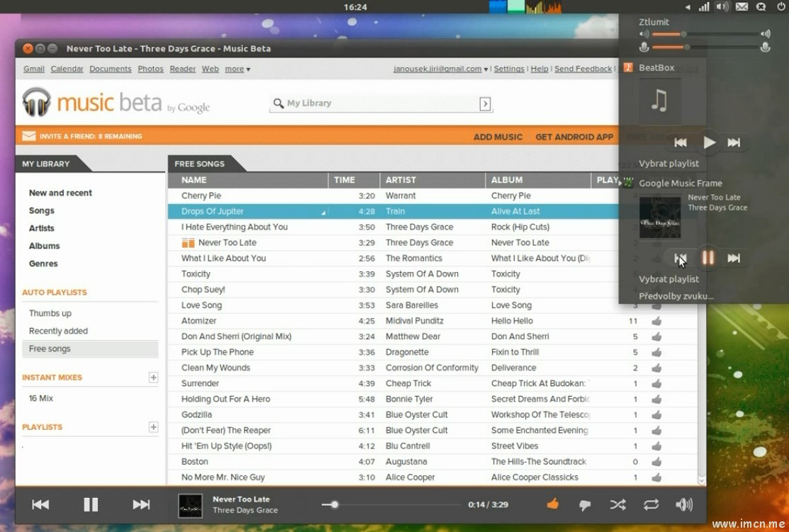The image size is (789, 532).
Task: Adjust the output volume slider in sound menu
Action: [705, 34]
